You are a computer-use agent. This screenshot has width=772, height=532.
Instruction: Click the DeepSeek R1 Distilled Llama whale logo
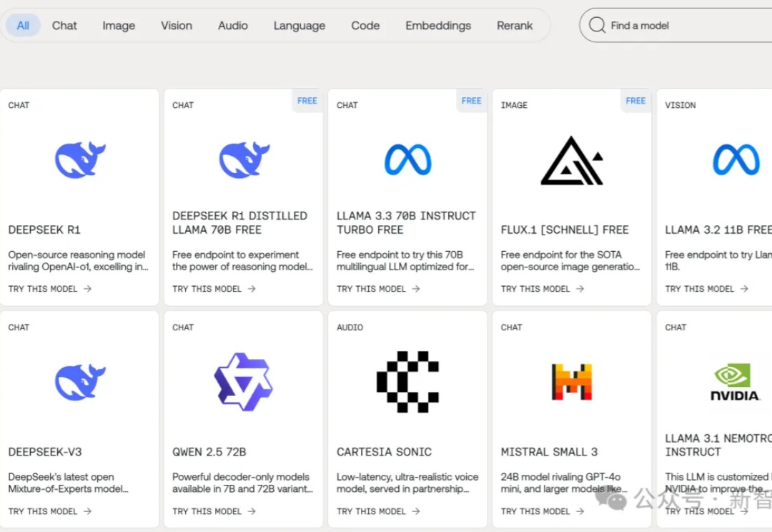pyautogui.click(x=244, y=159)
